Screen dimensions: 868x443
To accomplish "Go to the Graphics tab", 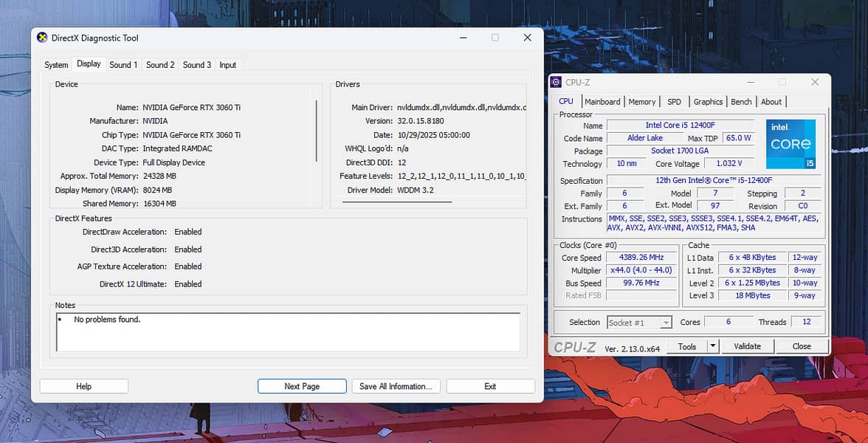I will pyautogui.click(x=708, y=102).
